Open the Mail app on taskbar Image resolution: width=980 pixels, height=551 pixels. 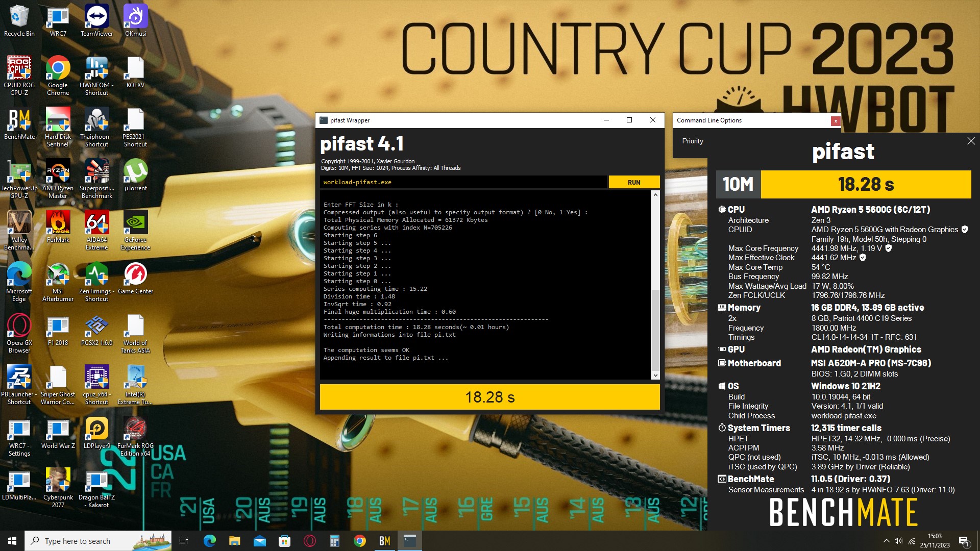tap(260, 541)
